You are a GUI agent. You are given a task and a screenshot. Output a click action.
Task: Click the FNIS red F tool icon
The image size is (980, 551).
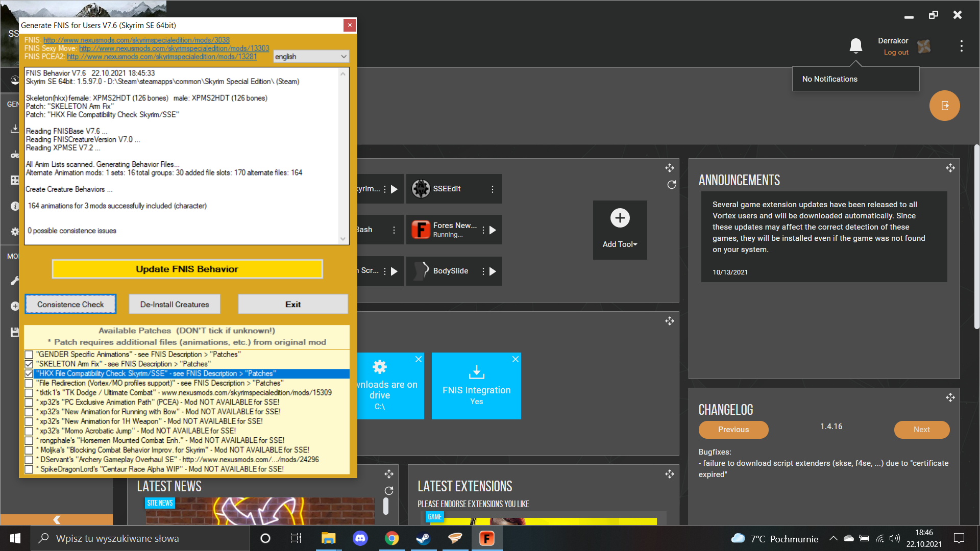421,230
